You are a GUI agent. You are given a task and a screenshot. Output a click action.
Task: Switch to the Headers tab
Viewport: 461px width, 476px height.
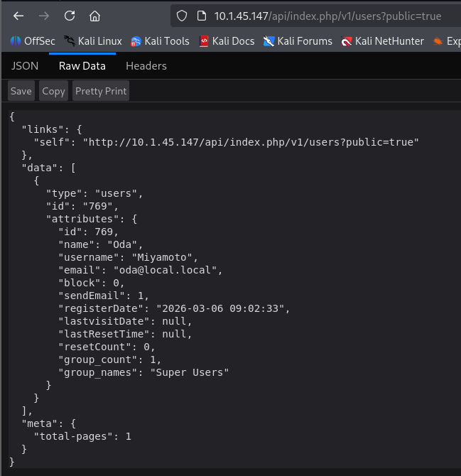[146, 66]
